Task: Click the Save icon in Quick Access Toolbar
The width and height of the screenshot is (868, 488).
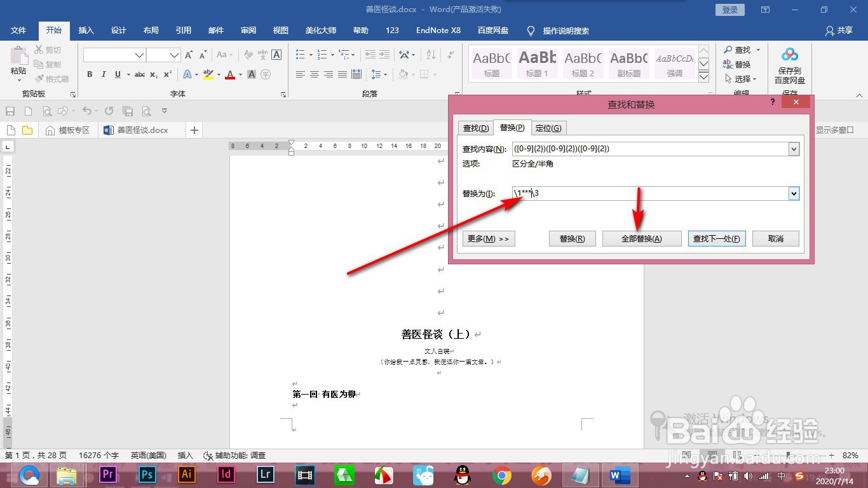Action: point(10,110)
